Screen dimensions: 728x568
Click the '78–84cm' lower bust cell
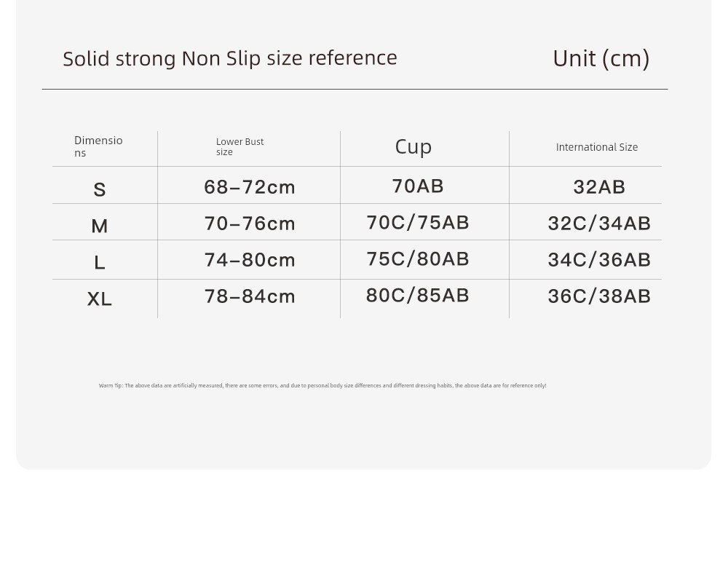click(x=250, y=296)
